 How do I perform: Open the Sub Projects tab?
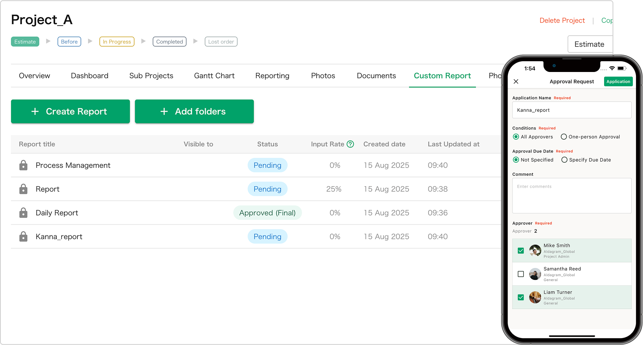[151, 76]
